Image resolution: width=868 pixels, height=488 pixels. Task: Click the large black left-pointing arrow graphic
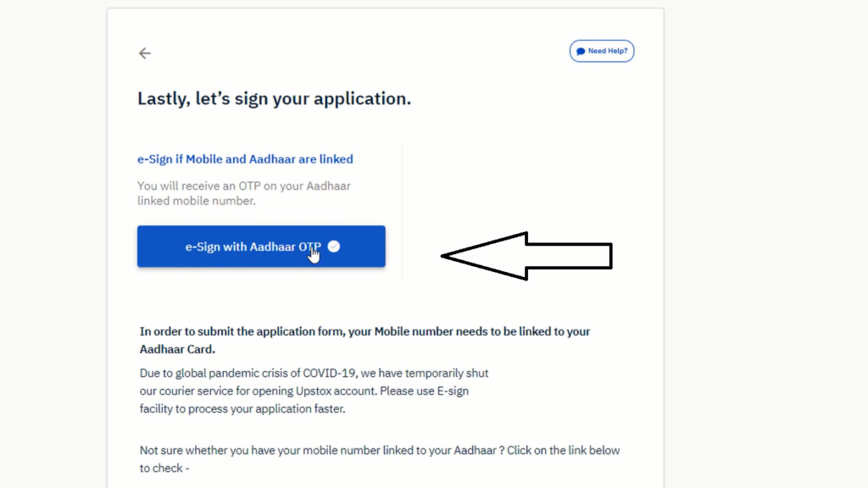point(526,256)
